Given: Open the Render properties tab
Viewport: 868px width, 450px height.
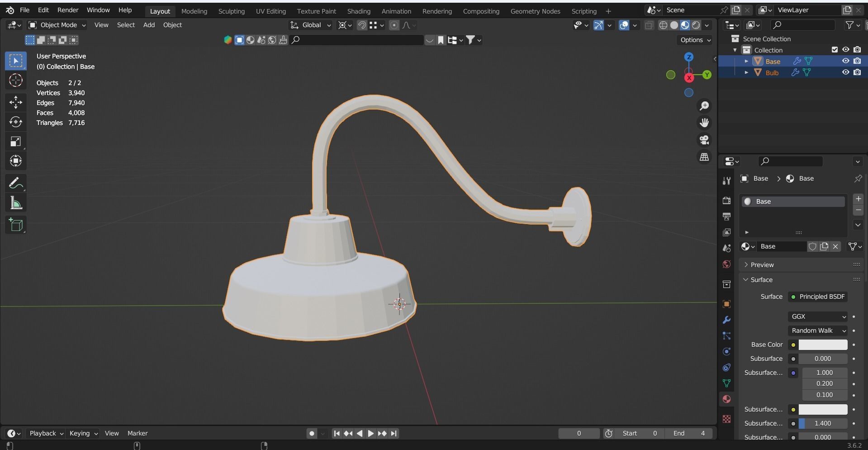Looking at the screenshot, I should [x=726, y=201].
